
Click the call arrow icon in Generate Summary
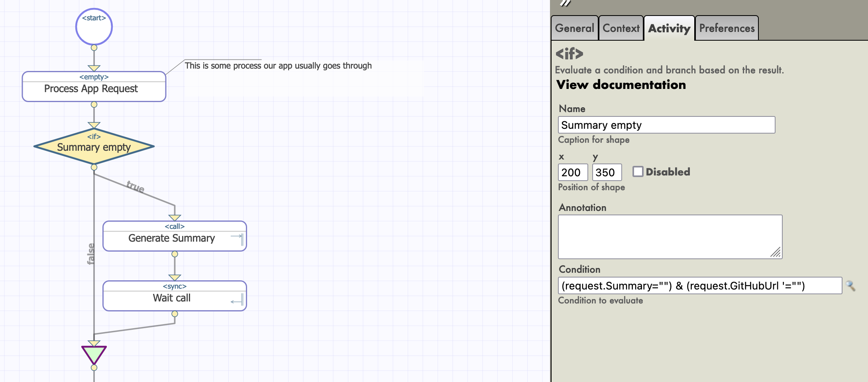[x=237, y=238]
